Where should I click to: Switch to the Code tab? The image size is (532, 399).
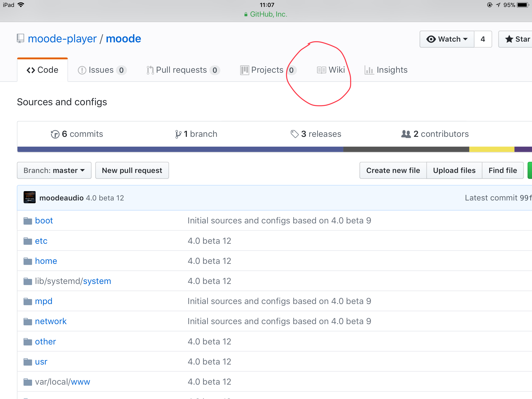click(43, 70)
